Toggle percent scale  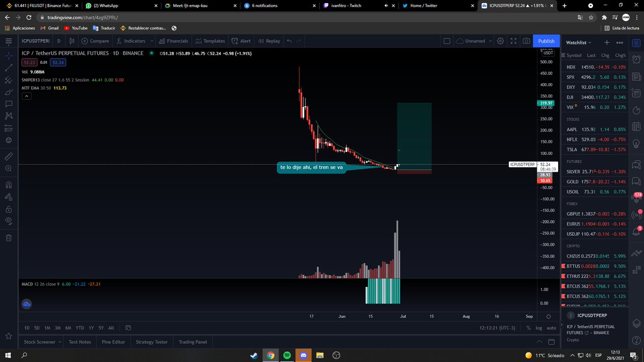pos(529,328)
